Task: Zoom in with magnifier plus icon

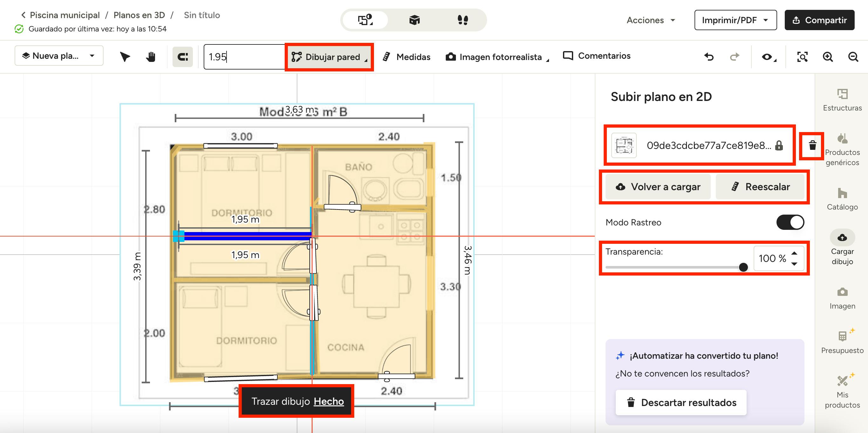Action: point(828,57)
